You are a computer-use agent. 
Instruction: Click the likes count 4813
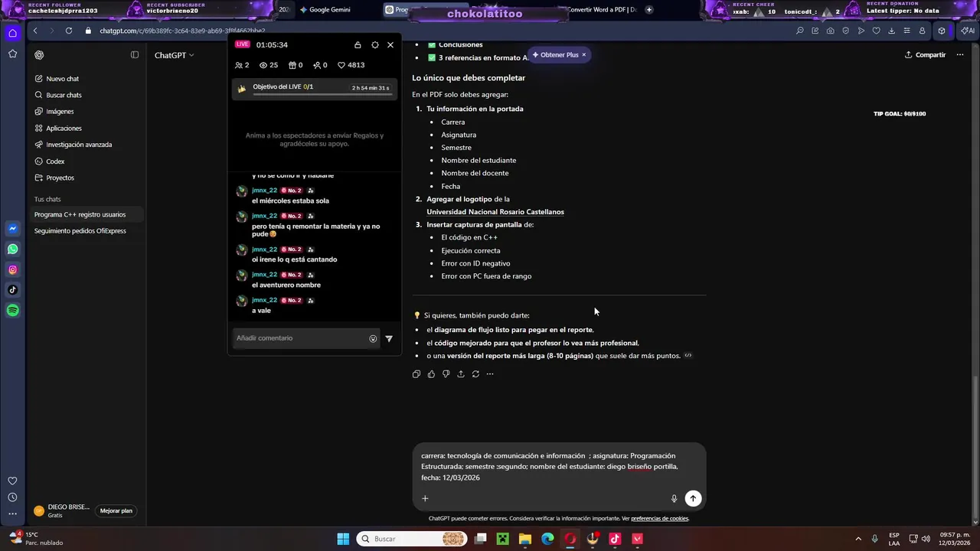[351, 65]
